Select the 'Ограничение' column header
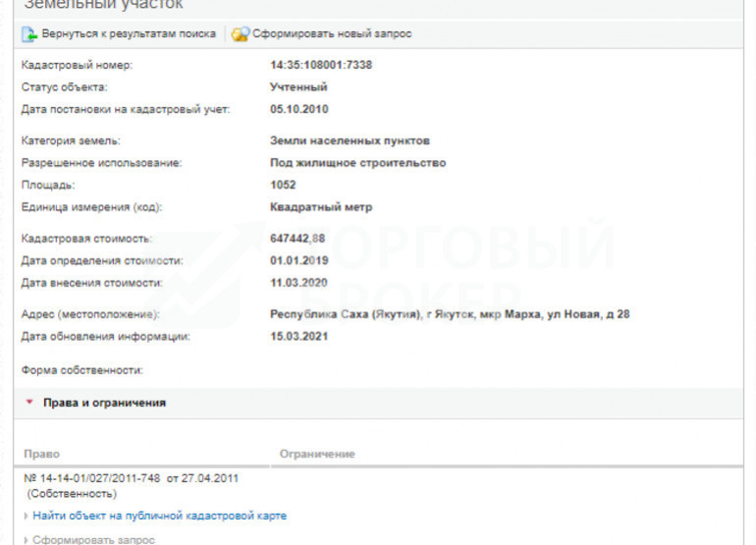Screen dimensions: 756x545 click(x=317, y=454)
